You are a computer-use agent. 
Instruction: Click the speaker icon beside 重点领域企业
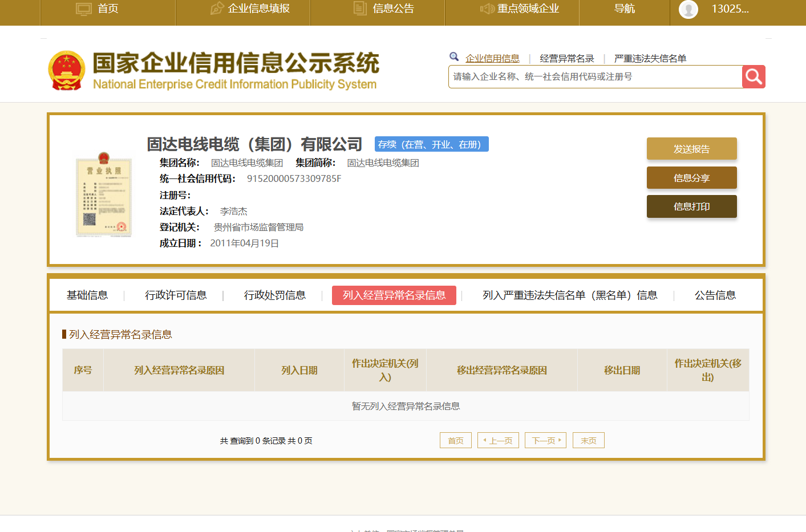tap(487, 9)
